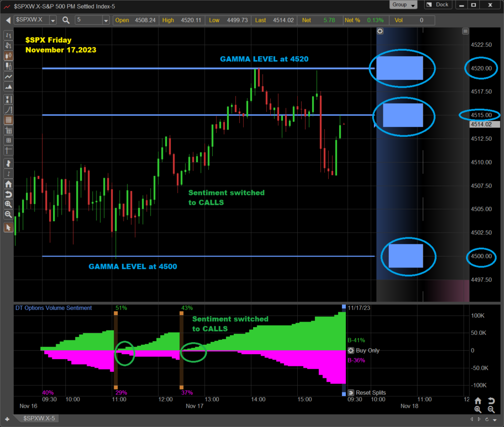Open symbol search magnifier icon

click(x=66, y=20)
